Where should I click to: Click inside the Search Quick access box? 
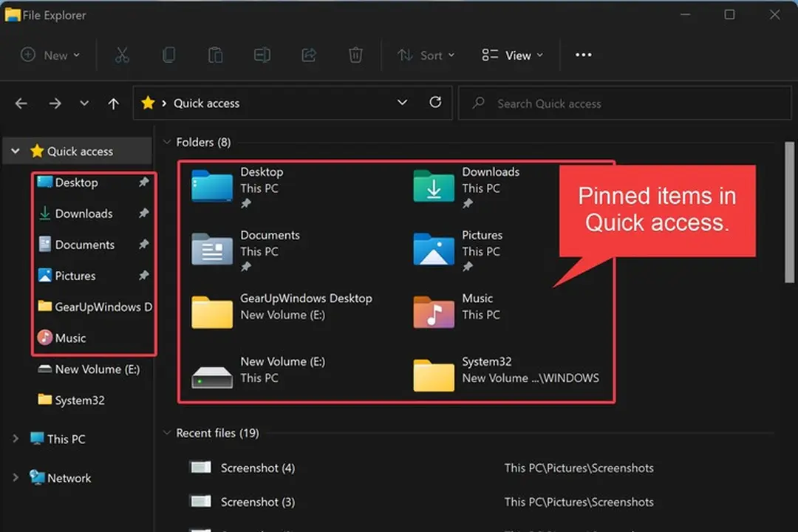(624, 103)
